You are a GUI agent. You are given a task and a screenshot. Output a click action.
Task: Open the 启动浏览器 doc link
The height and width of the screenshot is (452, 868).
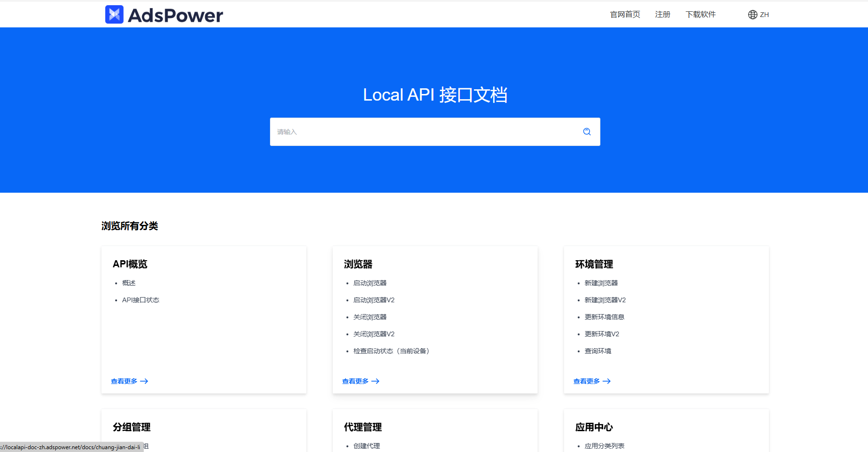[x=370, y=283]
